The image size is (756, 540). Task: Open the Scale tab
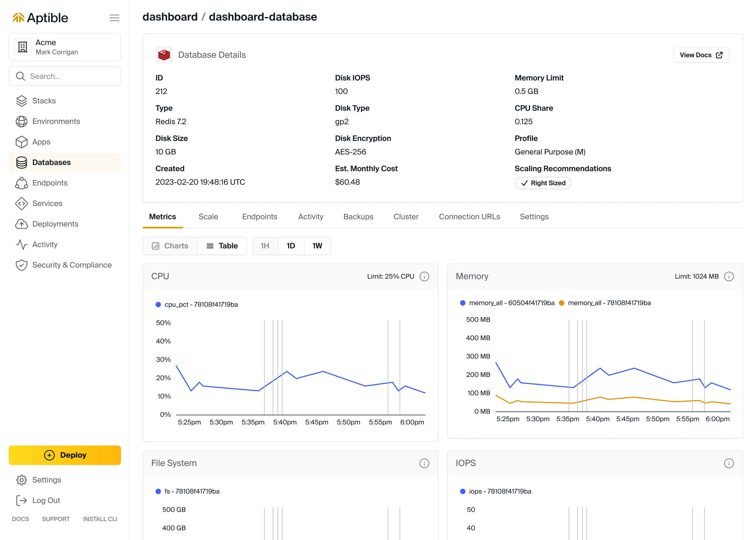coord(208,217)
